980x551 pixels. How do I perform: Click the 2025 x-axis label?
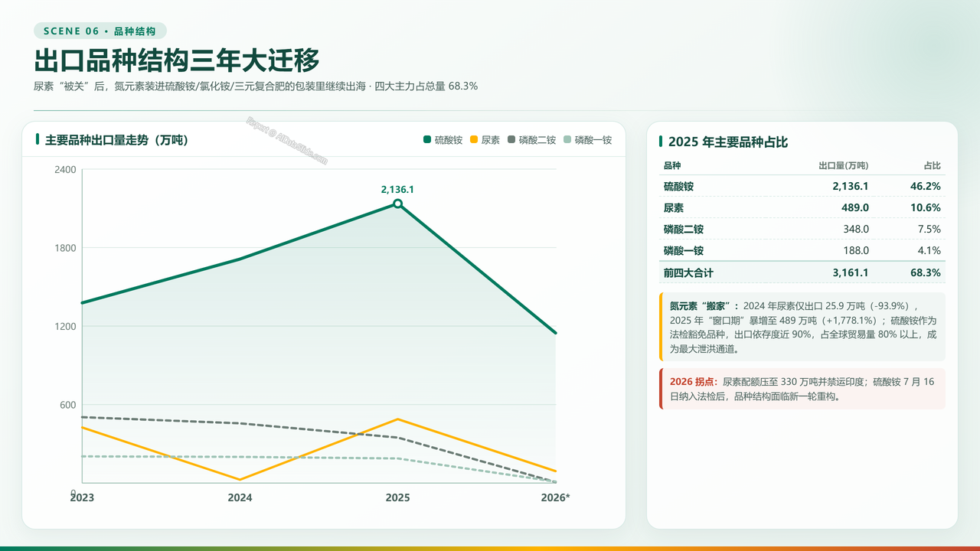click(x=397, y=497)
